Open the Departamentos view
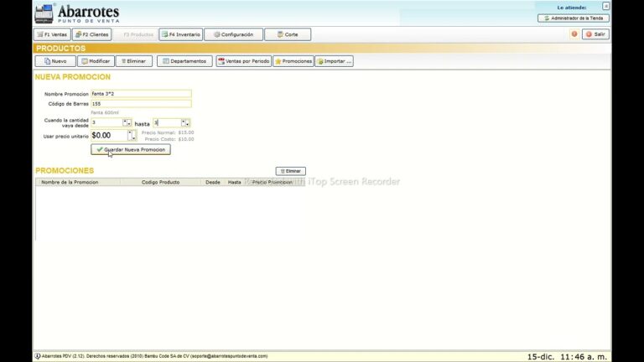The image size is (644, 362). click(x=184, y=61)
